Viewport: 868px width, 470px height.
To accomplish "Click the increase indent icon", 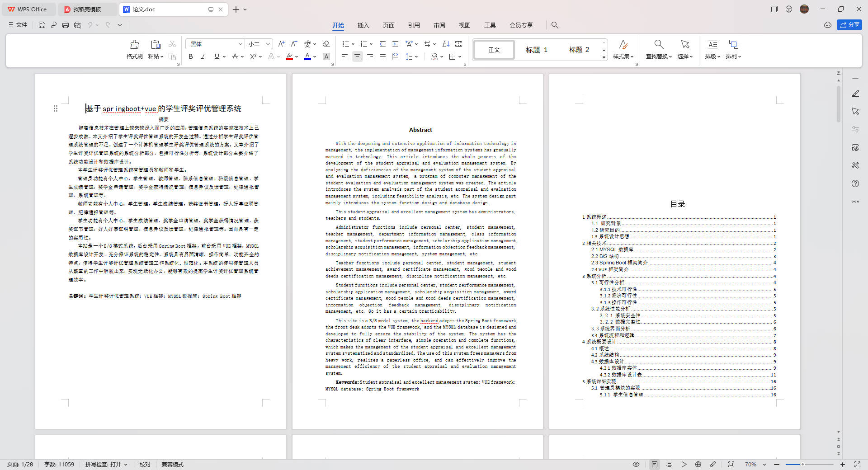I will (395, 44).
